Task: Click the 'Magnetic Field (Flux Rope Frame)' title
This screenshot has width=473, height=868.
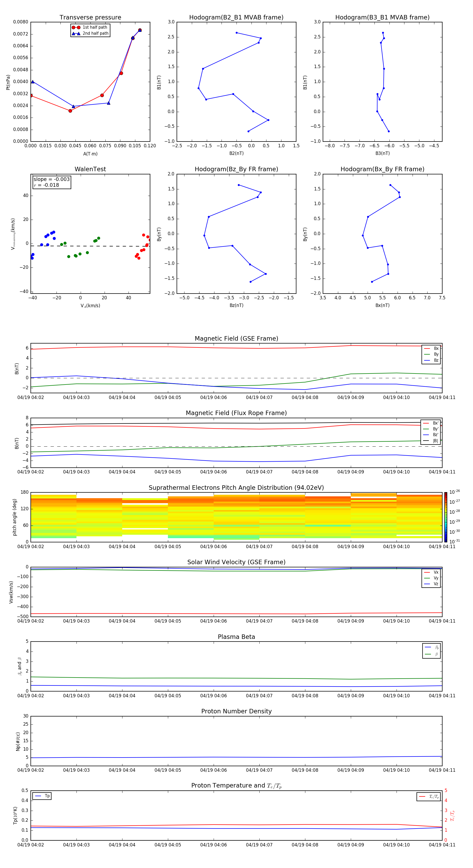Action: [236, 413]
